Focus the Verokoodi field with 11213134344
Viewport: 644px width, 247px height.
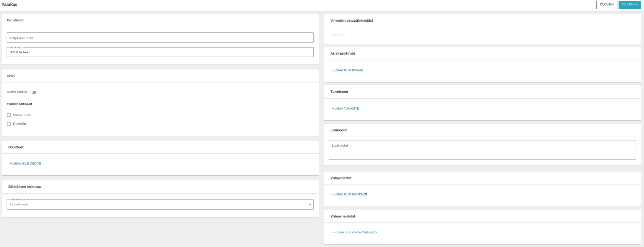coord(160,52)
